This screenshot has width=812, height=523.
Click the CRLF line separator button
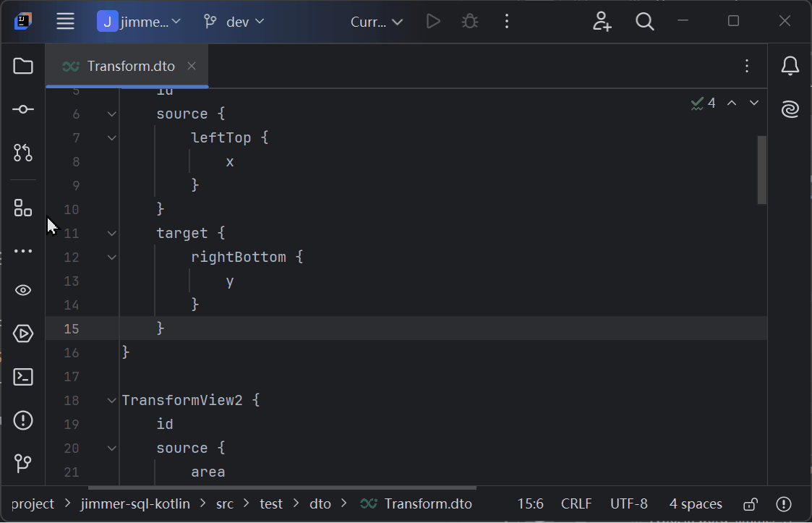(x=576, y=503)
